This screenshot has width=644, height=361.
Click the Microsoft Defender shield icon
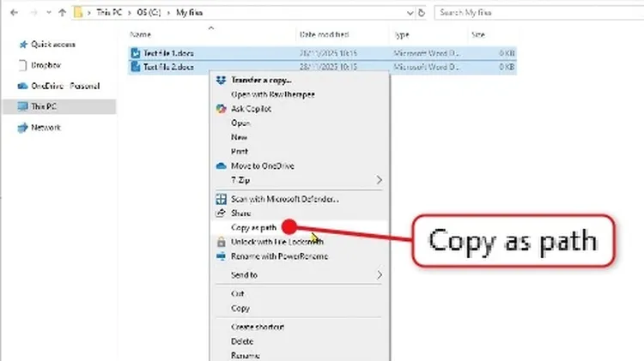click(222, 199)
